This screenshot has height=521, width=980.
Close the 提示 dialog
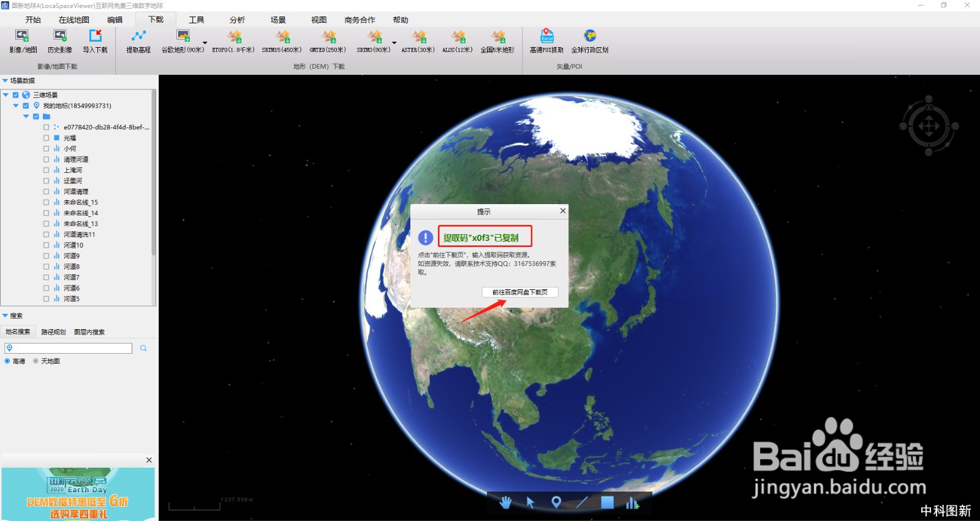click(563, 211)
